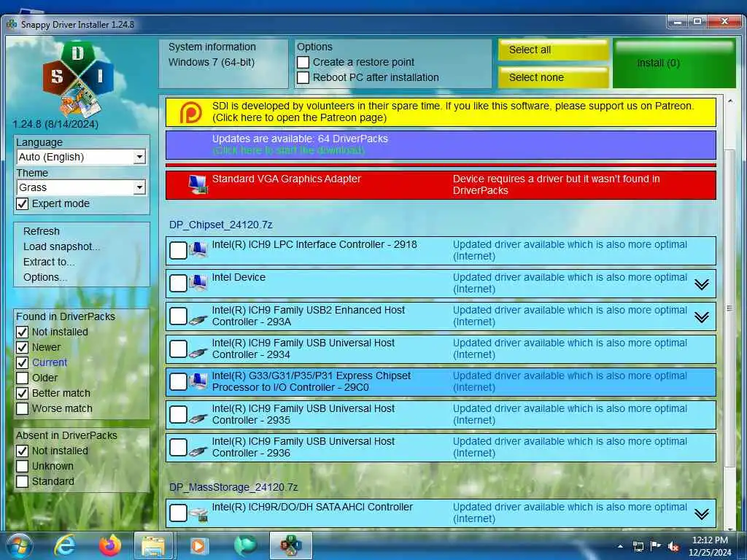Viewport: 747px width, 560px height.
Task: Uncheck the Better match filter
Action: tap(22, 393)
